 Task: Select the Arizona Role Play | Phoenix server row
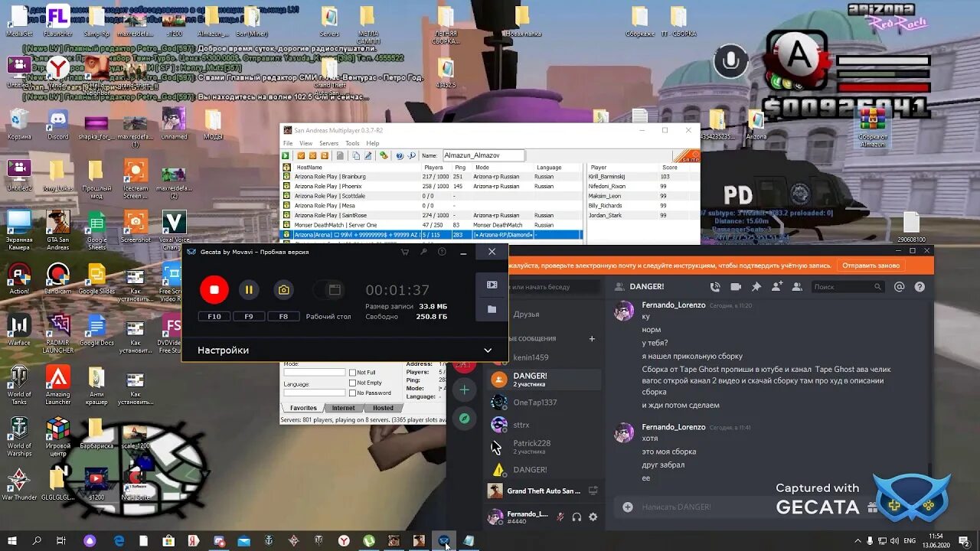(433, 186)
